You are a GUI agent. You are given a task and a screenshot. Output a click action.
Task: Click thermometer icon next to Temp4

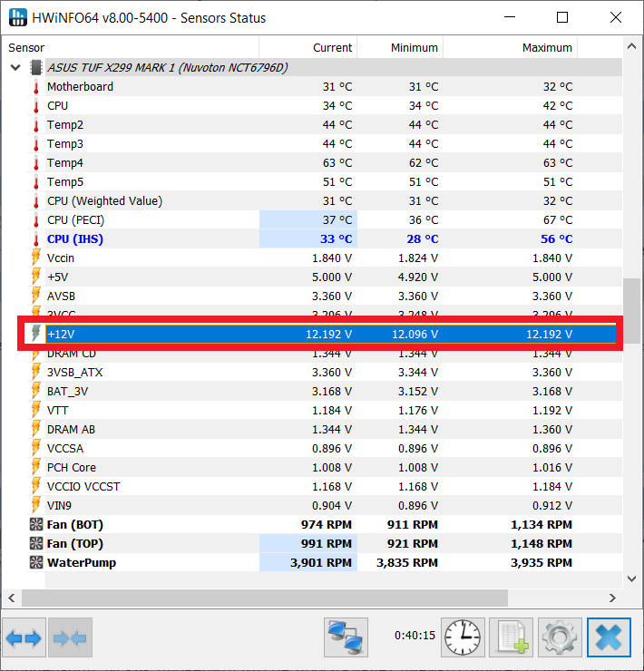click(x=36, y=163)
